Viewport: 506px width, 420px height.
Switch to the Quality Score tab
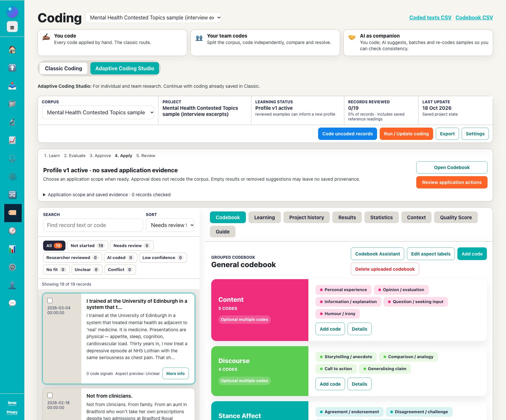456,217
